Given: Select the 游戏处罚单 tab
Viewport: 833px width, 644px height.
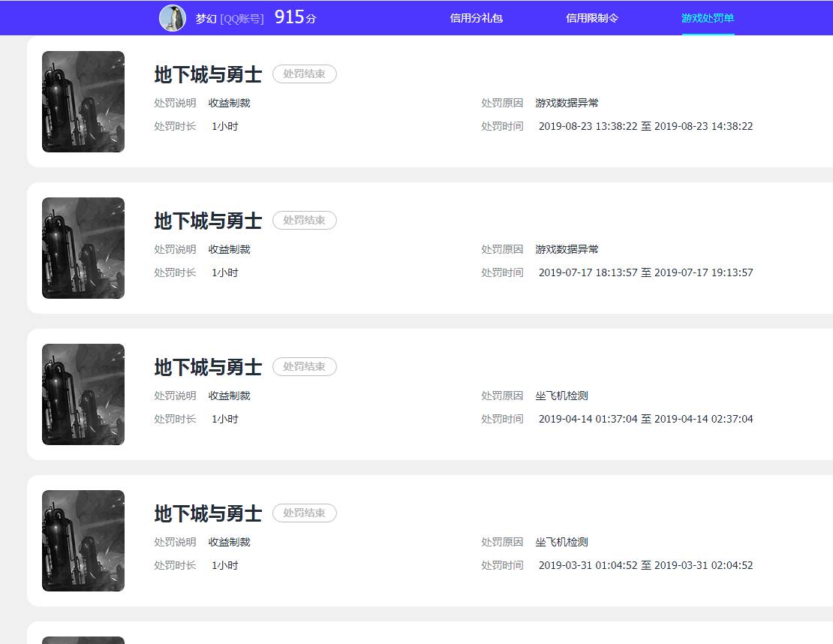Looking at the screenshot, I should point(708,18).
